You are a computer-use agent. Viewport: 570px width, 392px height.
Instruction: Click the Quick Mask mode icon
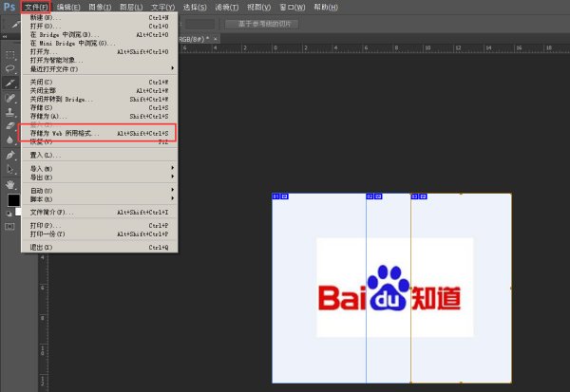tap(9, 227)
